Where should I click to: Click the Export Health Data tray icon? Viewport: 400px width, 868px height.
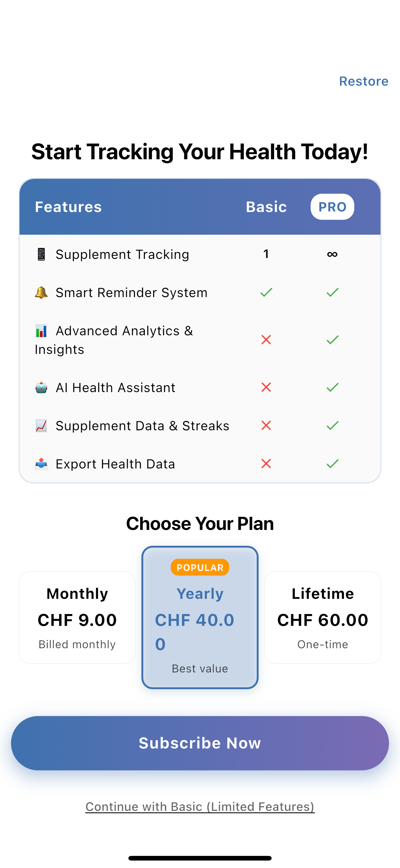click(x=41, y=464)
